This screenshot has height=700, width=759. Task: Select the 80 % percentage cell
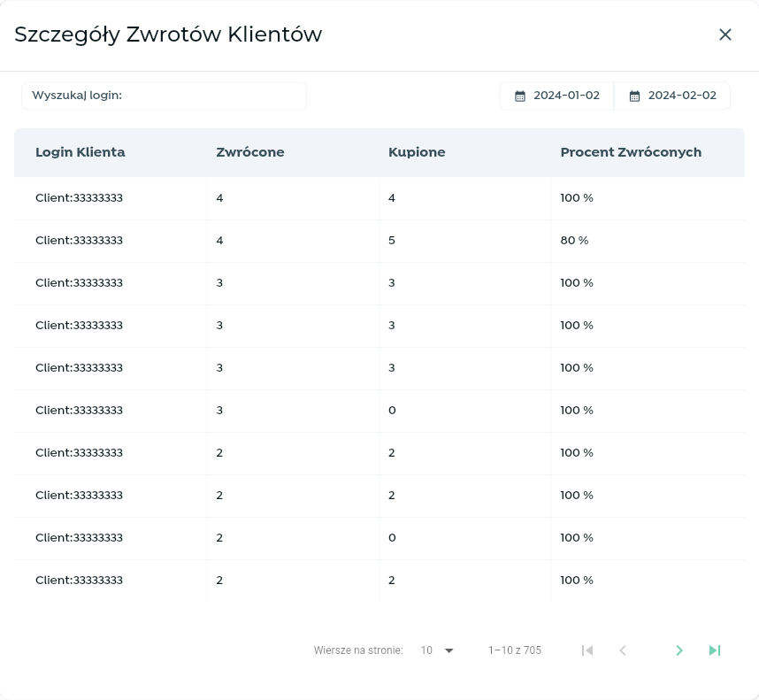[574, 241]
